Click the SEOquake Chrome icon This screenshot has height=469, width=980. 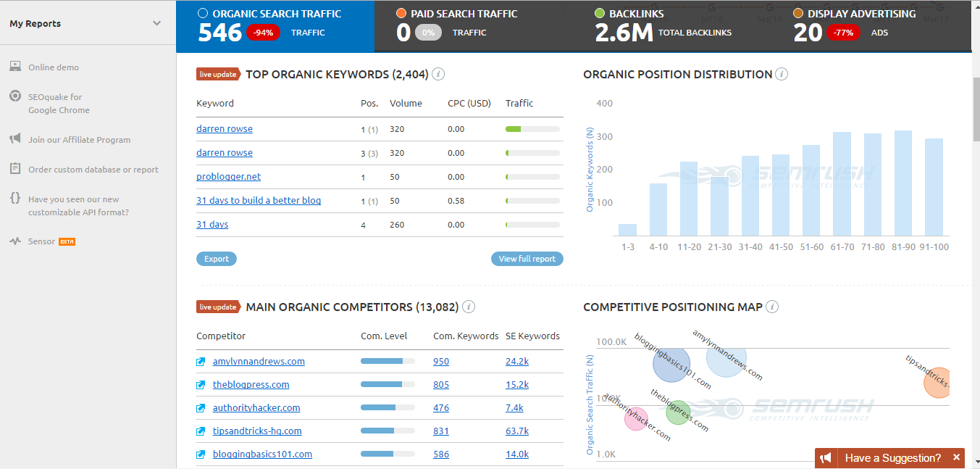click(14, 96)
